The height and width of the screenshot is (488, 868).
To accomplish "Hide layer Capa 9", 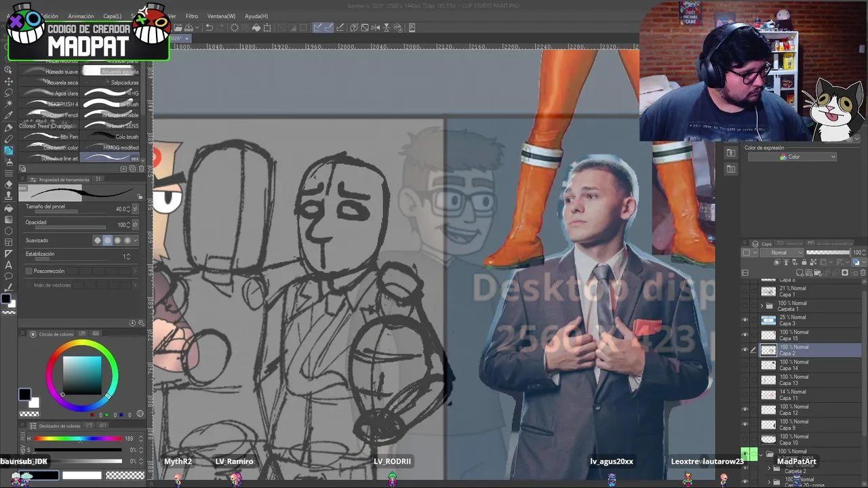I will click(x=745, y=424).
